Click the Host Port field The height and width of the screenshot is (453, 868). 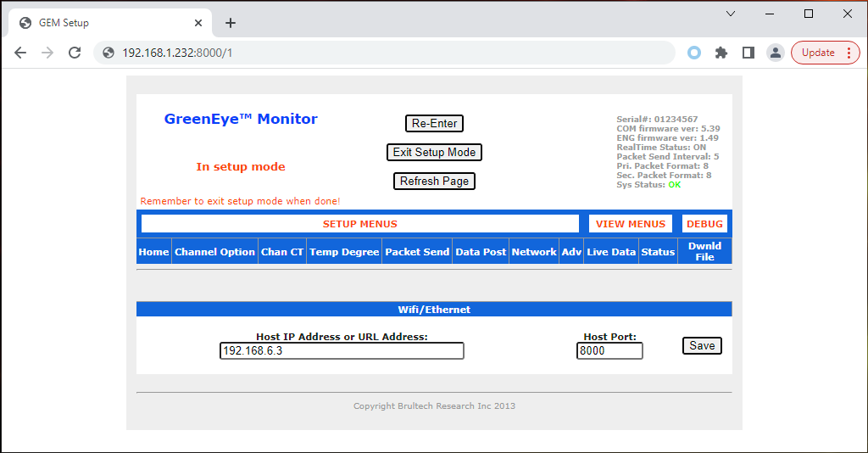(609, 350)
